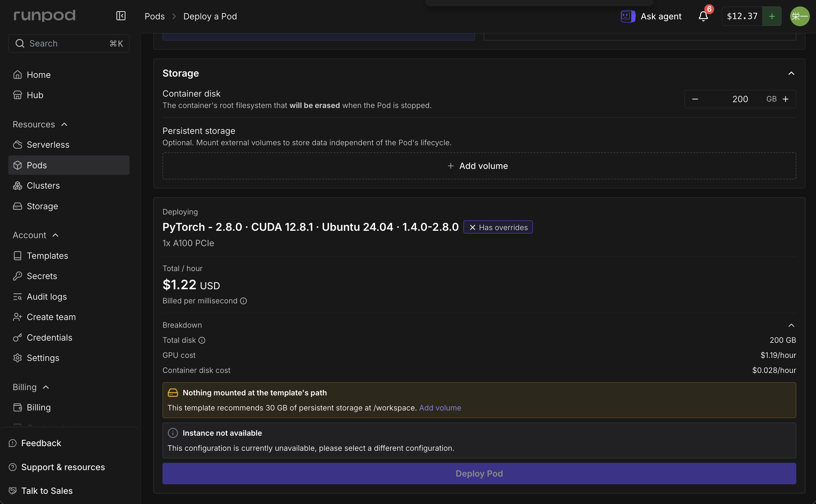Open the Ask agent robot icon

pyautogui.click(x=628, y=16)
